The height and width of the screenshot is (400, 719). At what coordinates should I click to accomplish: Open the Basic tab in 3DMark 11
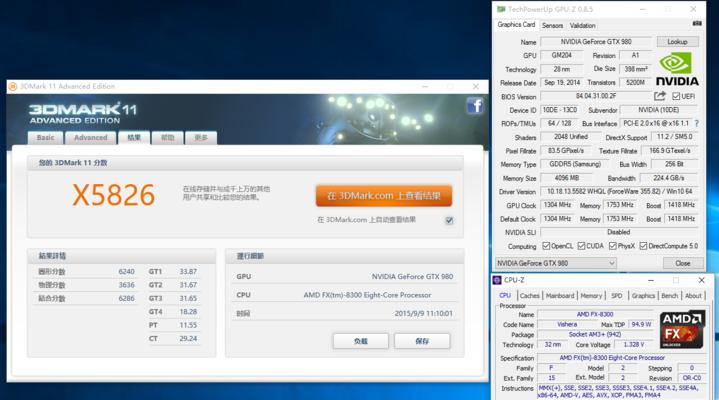pos(45,138)
